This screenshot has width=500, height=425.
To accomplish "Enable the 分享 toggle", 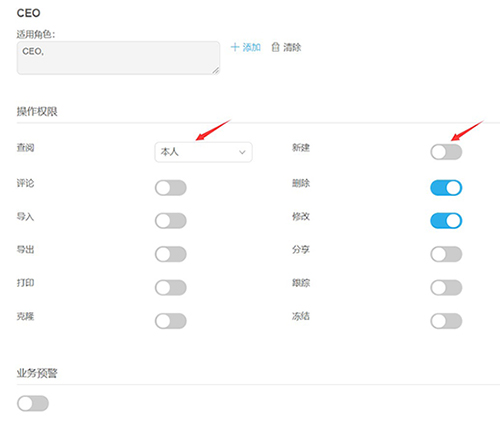I will 446,254.
